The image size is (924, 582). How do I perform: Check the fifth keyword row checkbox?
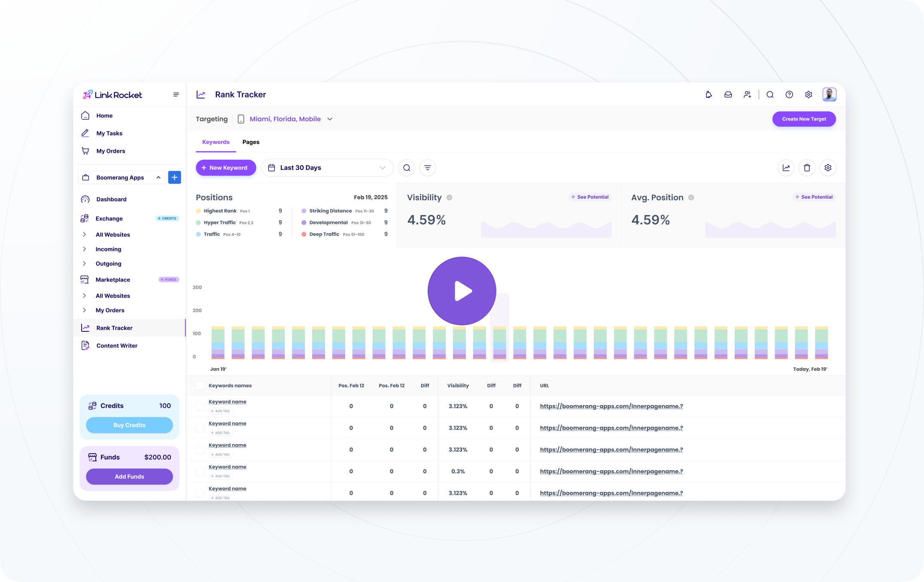point(200,493)
